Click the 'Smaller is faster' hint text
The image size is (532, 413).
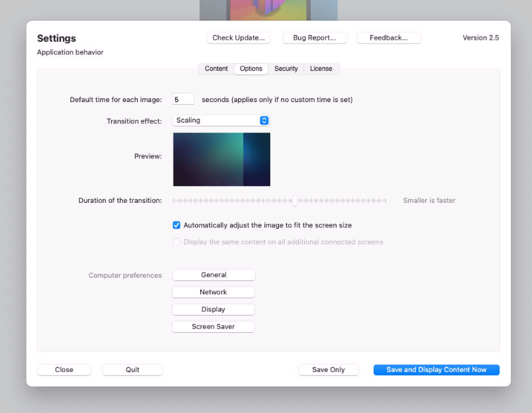[429, 201]
